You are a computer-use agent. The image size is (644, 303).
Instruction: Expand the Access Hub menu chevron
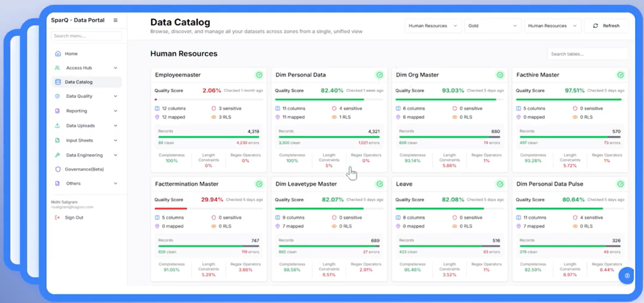pos(116,68)
